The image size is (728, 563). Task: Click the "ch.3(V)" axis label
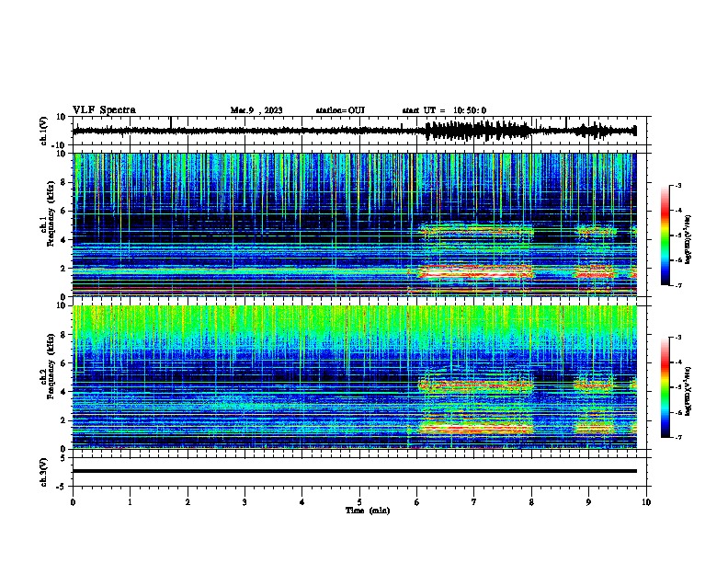[44, 472]
